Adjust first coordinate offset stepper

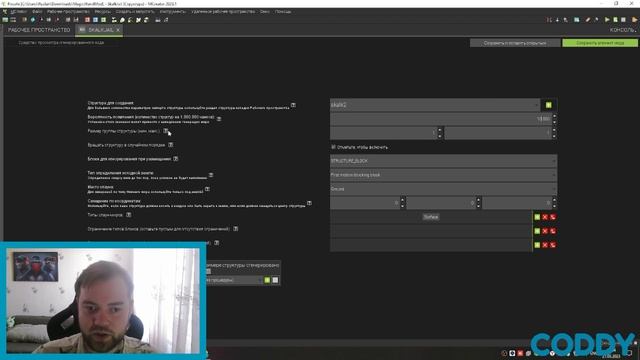pyautogui.click(x=402, y=203)
